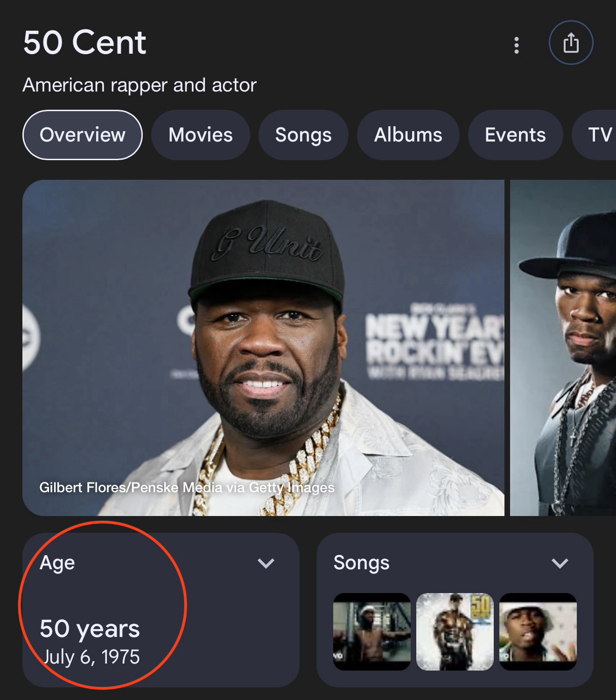Tap the "50 years" age text
The height and width of the screenshot is (700, 616).
(90, 629)
